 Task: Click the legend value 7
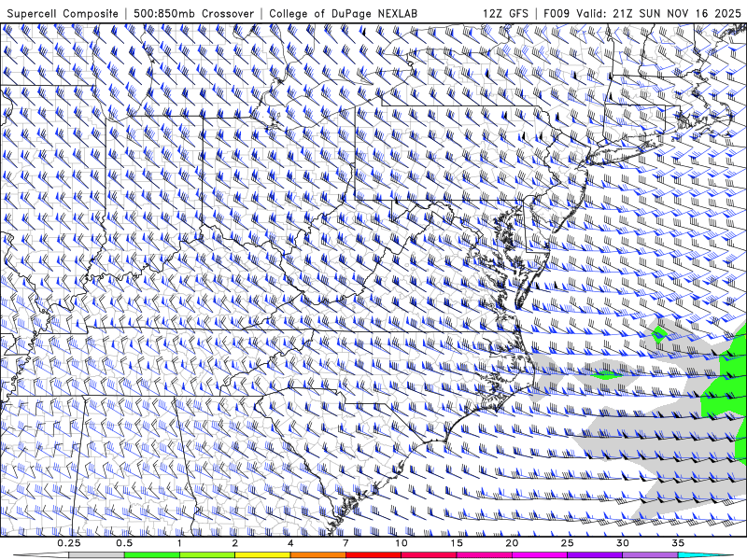click(345, 543)
